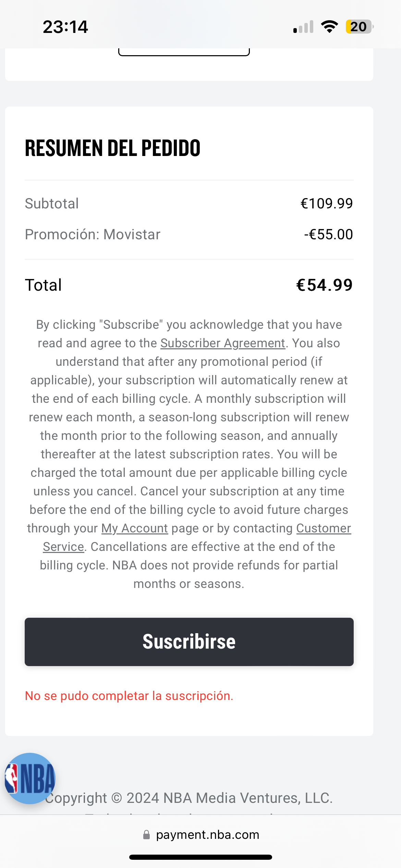Tap the Subtotal €109.99 amount
This screenshot has width=401, height=868.
tap(327, 204)
